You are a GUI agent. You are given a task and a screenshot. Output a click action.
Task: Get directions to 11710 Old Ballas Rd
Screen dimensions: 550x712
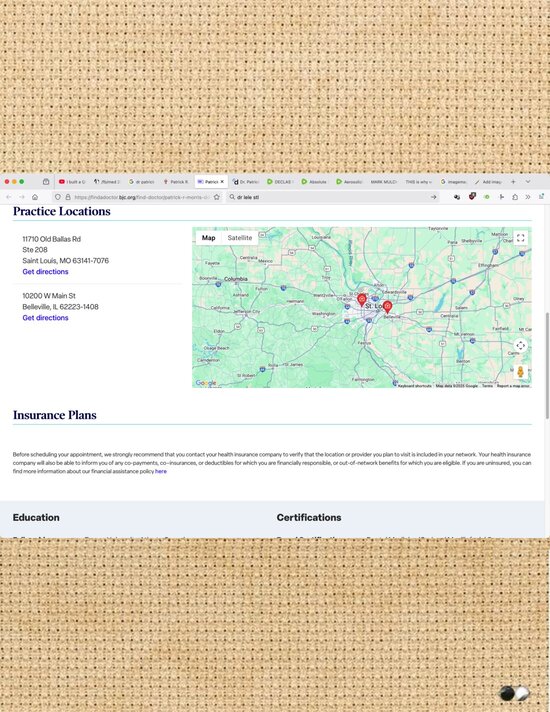click(x=45, y=272)
